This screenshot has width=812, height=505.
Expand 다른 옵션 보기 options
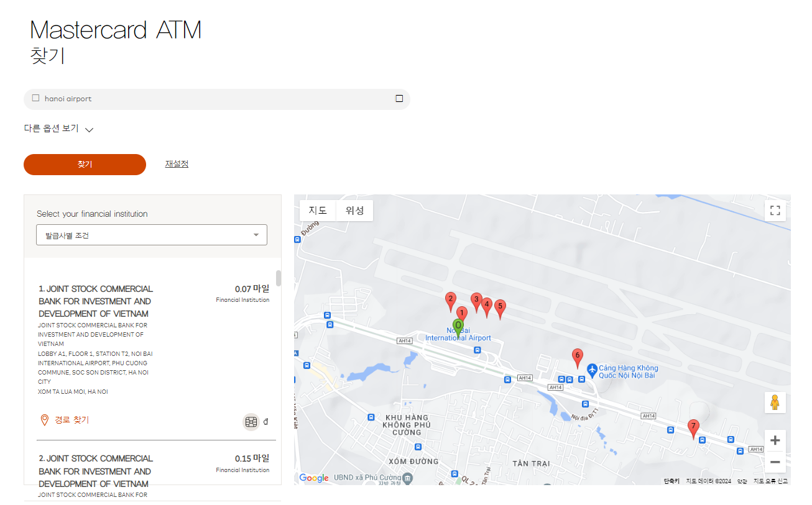(58, 129)
